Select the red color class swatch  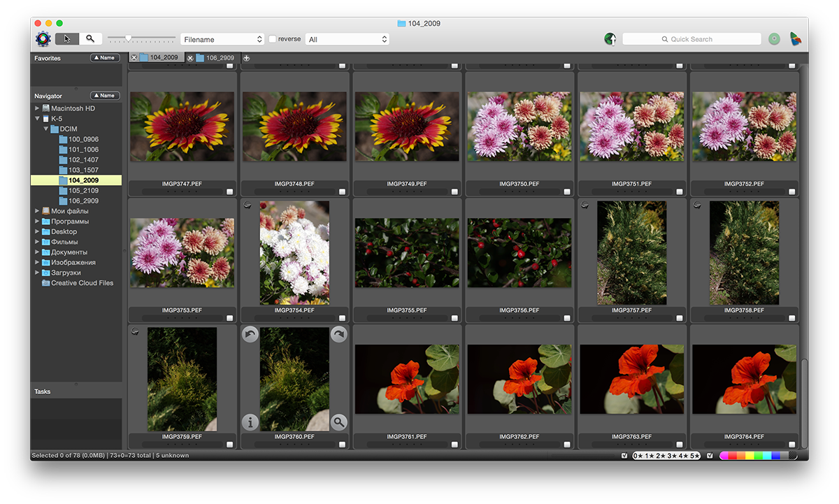[x=733, y=456]
